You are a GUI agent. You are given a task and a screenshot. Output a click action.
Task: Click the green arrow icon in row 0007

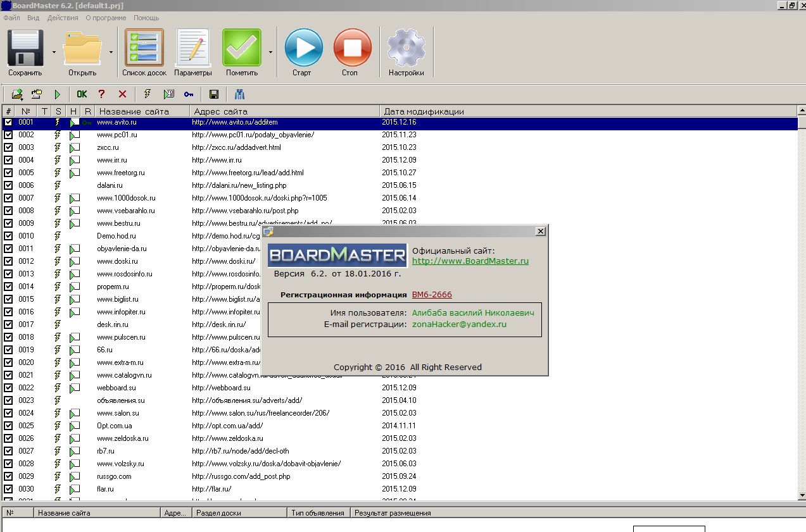pos(75,198)
